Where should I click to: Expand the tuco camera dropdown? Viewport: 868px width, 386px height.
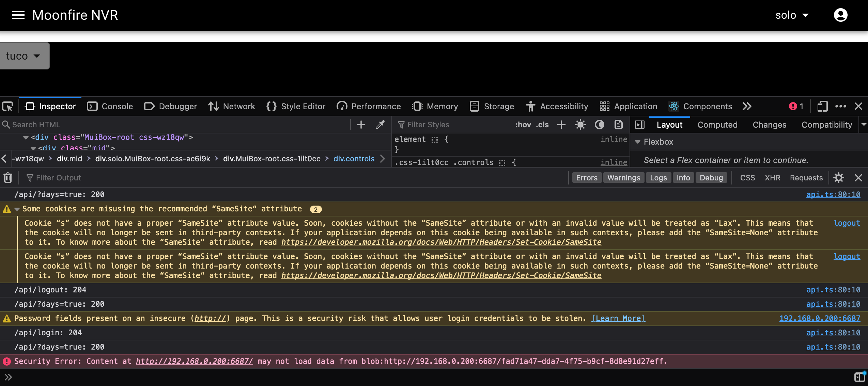click(x=25, y=55)
